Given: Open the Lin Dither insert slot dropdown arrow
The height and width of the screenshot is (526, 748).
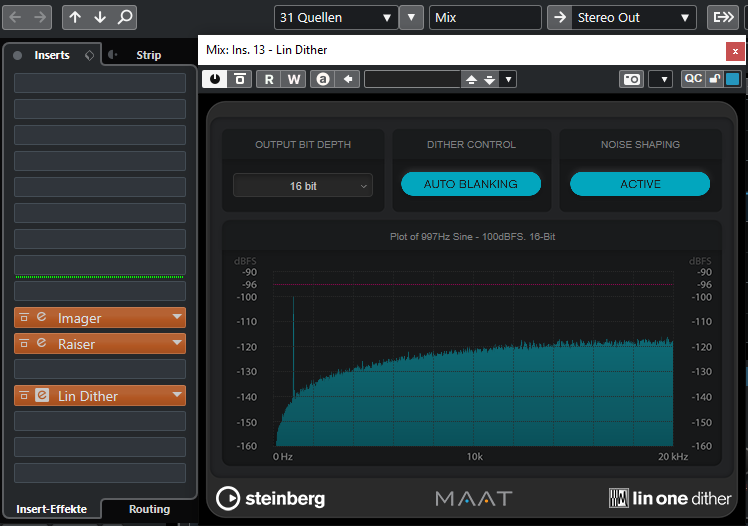Looking at the screenshot, I should coord(177,395).
